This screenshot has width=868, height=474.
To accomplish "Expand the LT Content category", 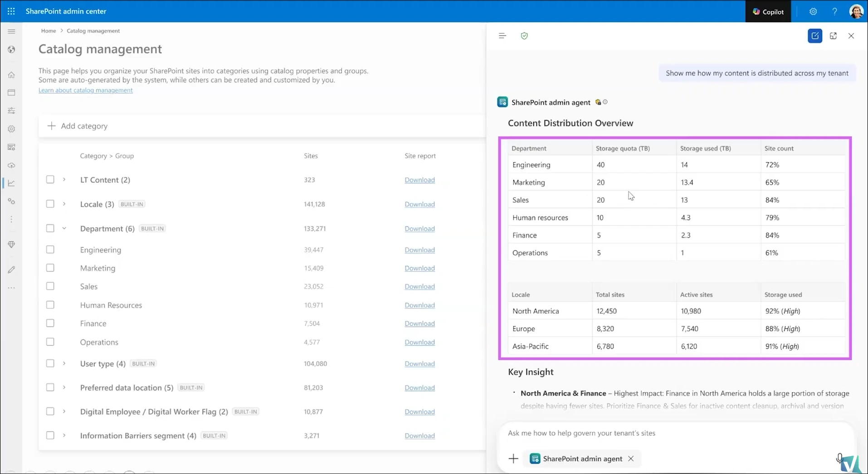I will (64, 180).
